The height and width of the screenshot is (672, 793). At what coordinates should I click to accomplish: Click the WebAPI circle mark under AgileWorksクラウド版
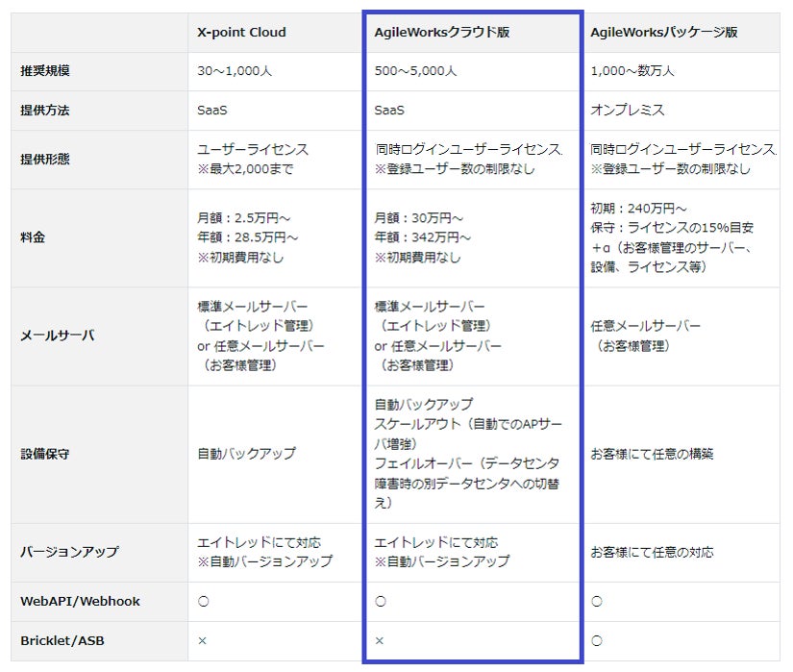(x=381, y=601)
